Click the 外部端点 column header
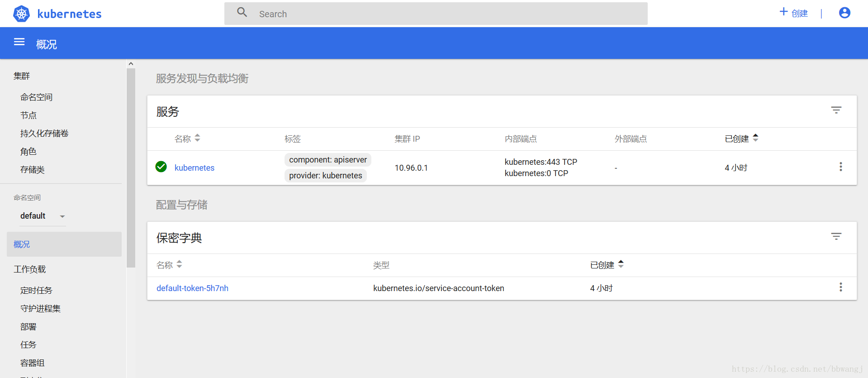Image resolution: width=868 pixels, height=378 pixels. [x=631, y=139]
